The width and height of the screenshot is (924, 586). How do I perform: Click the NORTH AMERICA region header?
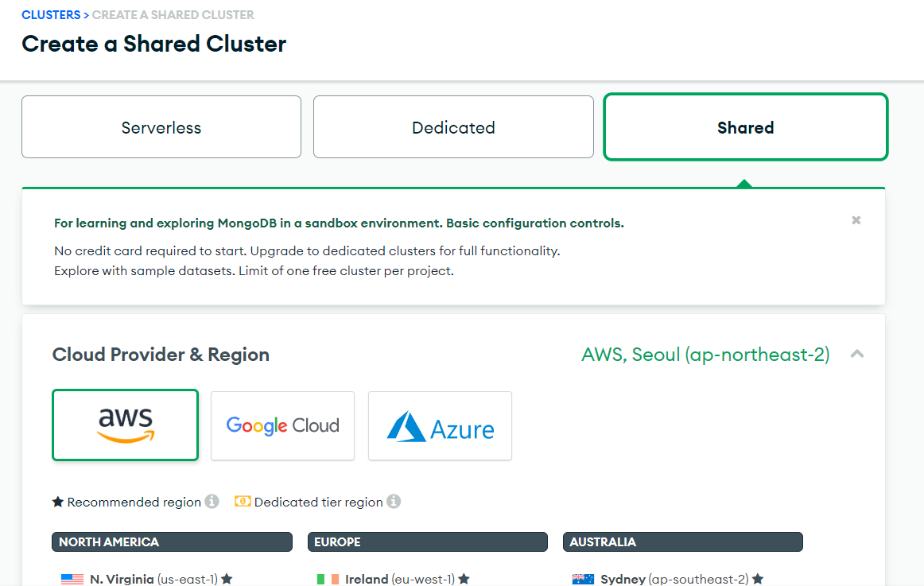172,541
